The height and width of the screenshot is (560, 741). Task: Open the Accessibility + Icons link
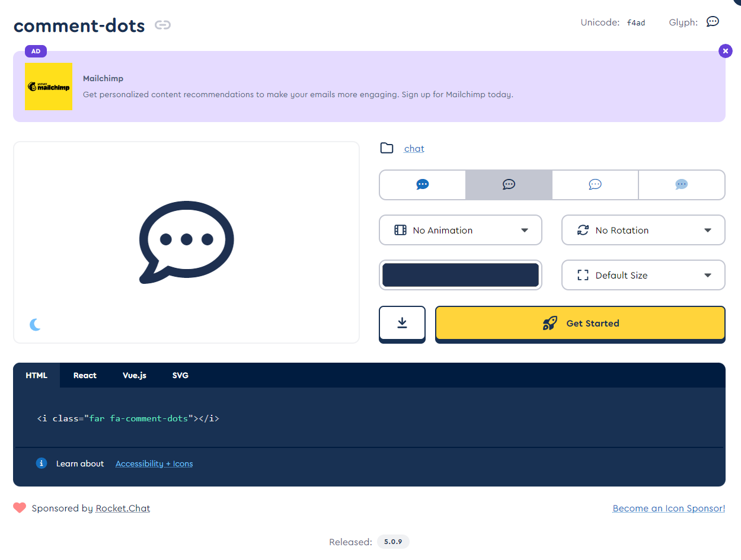pyautogui.click(x=154, y=463)
